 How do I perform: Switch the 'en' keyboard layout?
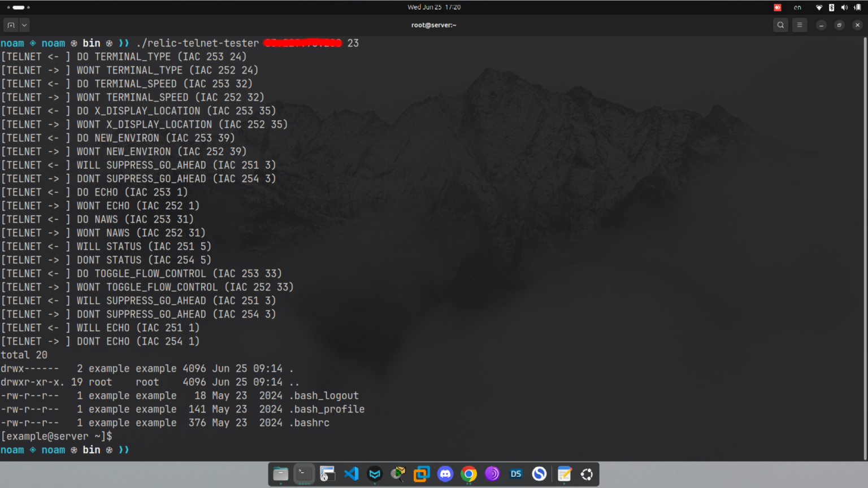pyautogui.click(x=798, y=7)
